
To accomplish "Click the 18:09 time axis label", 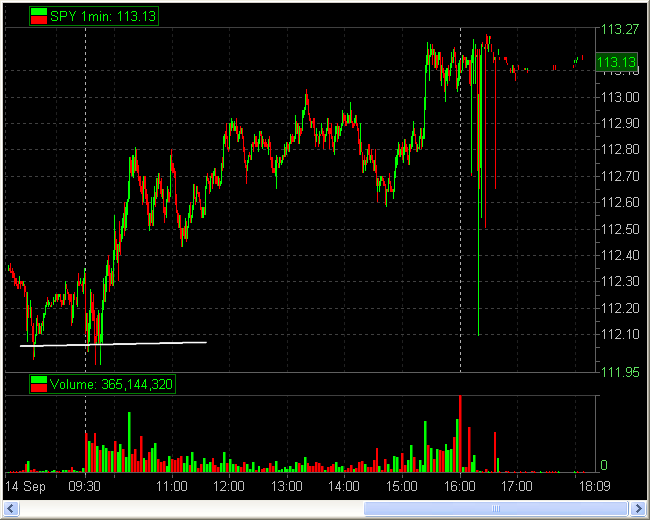I will tap(594, 486).
